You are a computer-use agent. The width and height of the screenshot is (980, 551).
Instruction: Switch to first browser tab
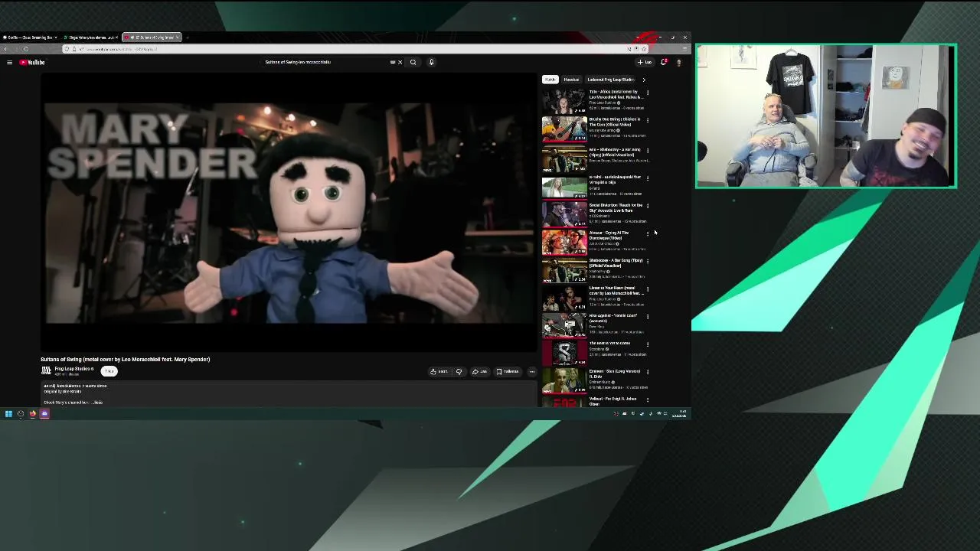click(31, 37)
